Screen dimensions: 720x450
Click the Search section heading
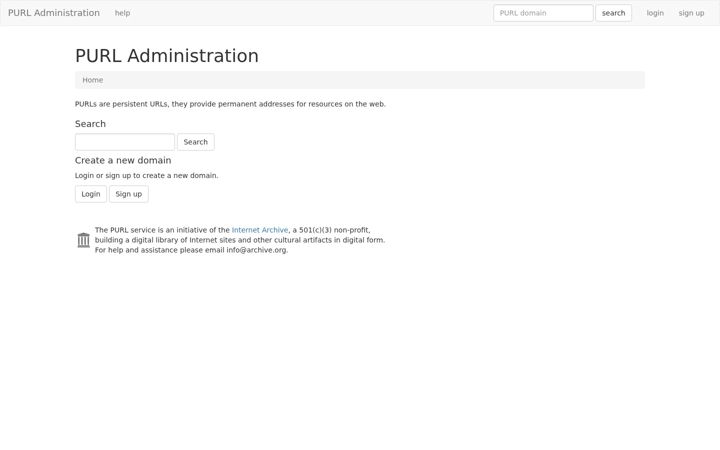90,124
